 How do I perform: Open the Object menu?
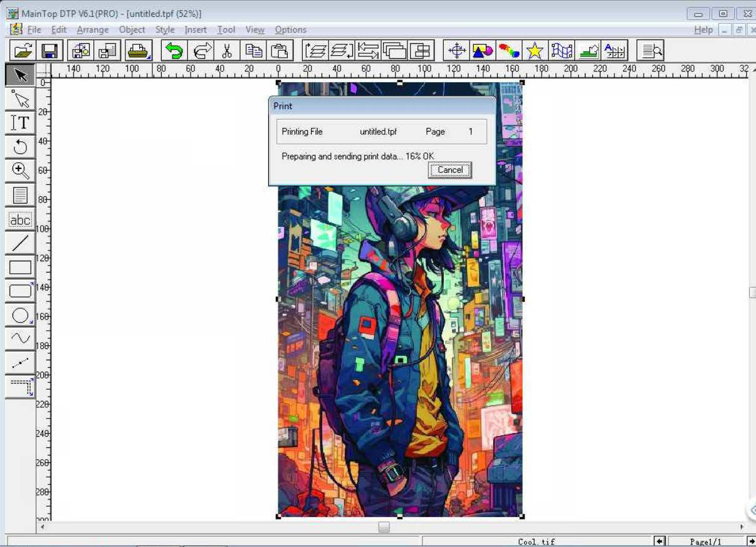pyautogui.click(x=132, y=29)
